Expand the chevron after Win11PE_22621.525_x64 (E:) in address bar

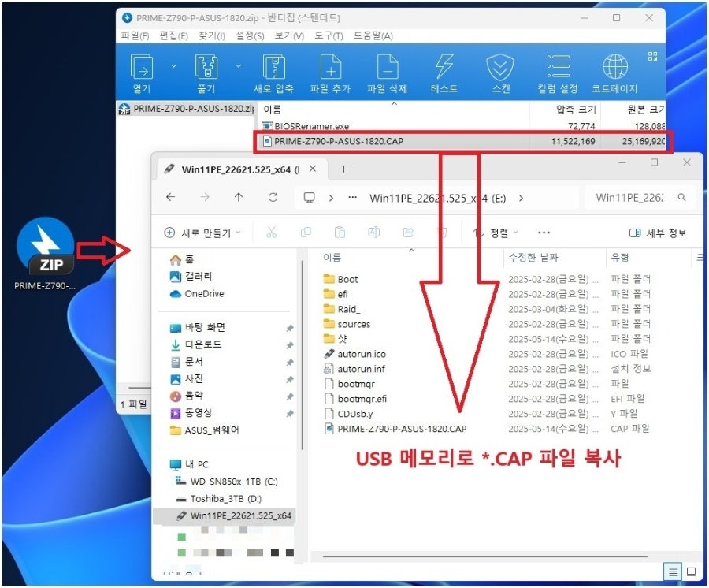521,198
